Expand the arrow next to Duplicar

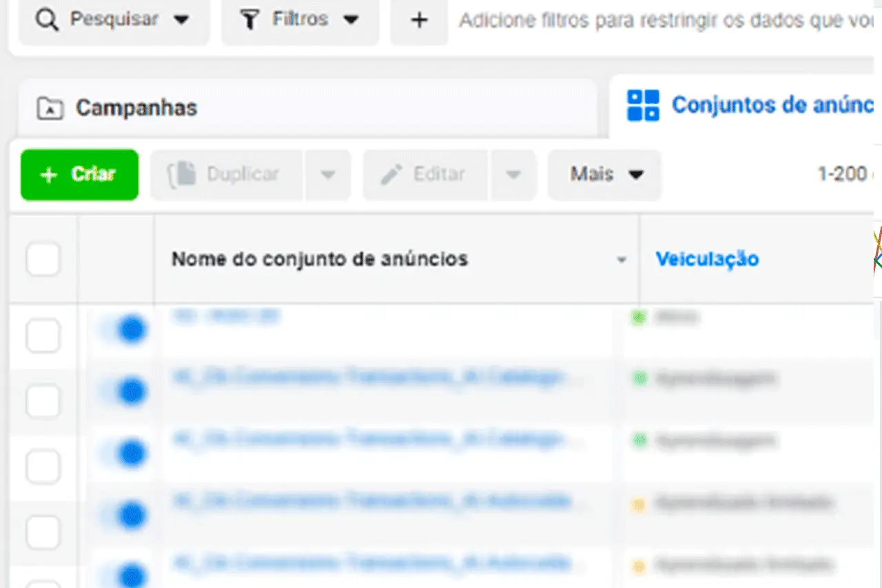click(x=328, y=175)
